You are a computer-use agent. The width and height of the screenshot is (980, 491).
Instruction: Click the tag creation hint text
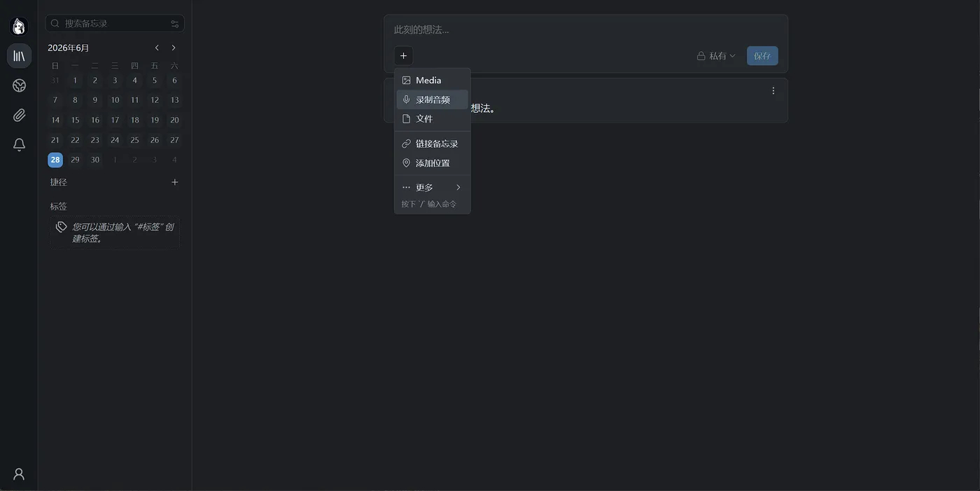[123, 233]
